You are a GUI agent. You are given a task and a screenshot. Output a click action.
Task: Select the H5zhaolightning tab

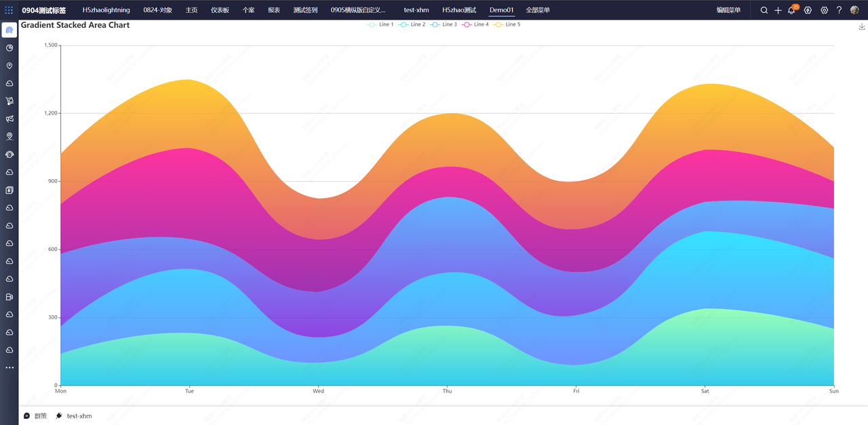[x=106, y=10]
